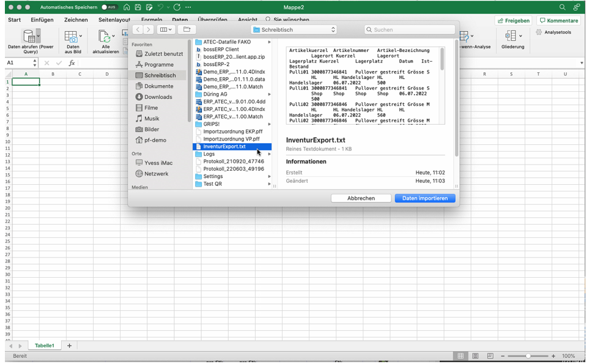Adjust the zoom slider in status bar
The height and width of the screenshot is (364, 589).
[x=528, y=356]
